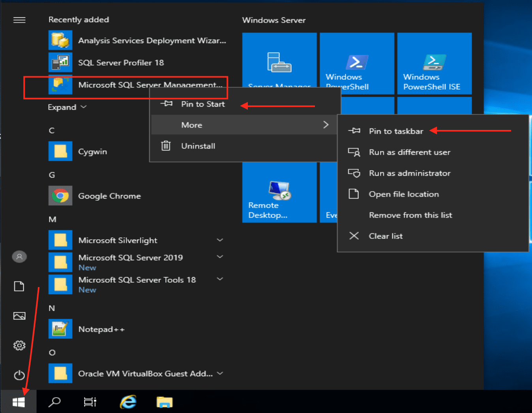Open the Power options icon
This screenshot has height=413, width=532.
click(19, 375)
